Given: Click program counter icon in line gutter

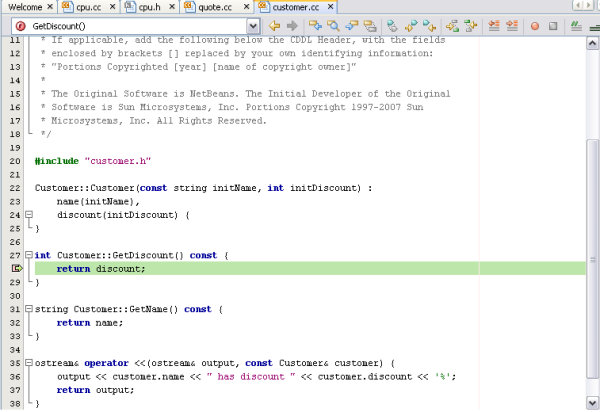Looking at the screenshot, I should (x=17, y=269).
